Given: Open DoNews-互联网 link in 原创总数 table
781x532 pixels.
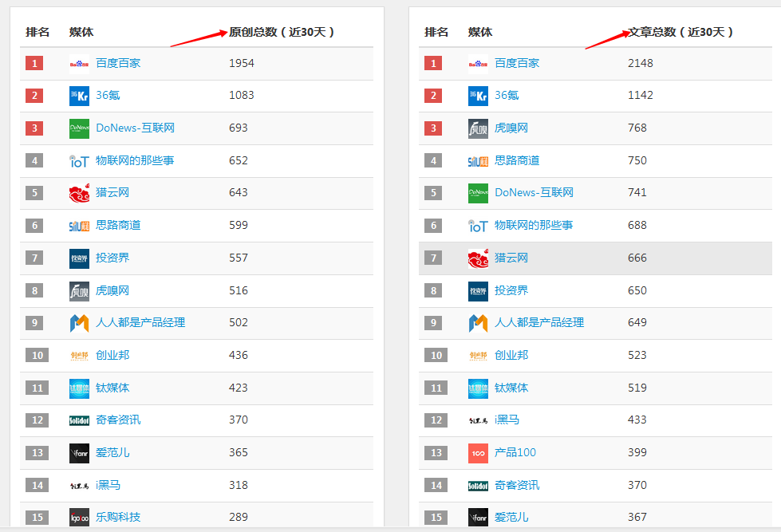Looking at the screenshot, I should coord(135,128).
